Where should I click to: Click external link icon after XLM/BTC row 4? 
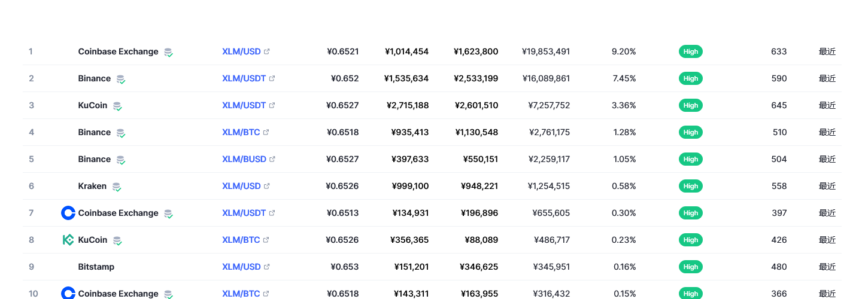(x=266, y=132)
